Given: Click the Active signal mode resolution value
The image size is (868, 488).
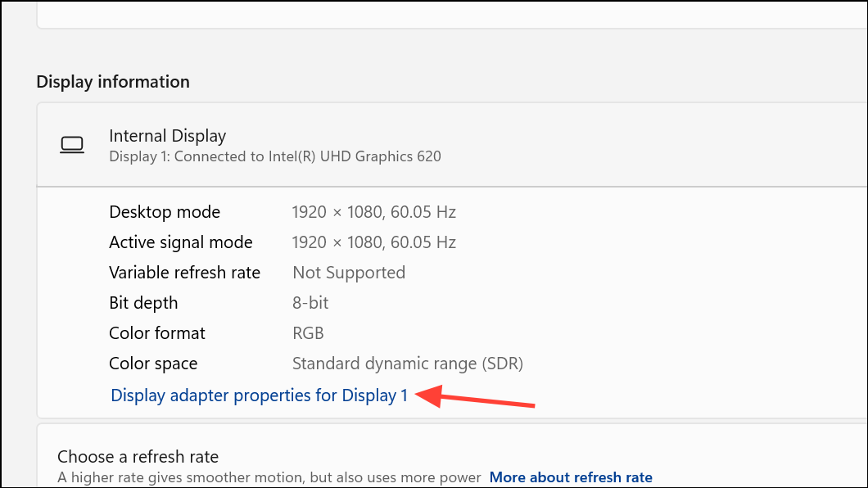Looking at the screenshot, I should coord(373,242).
